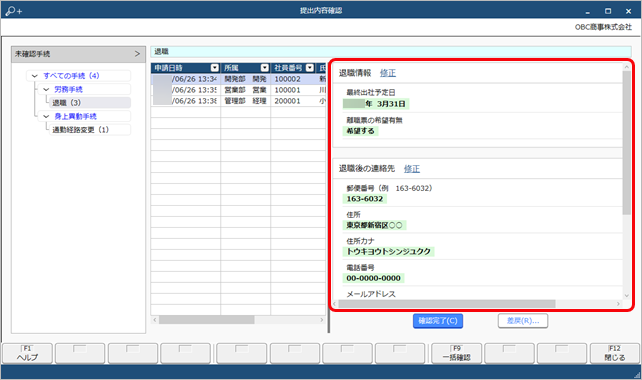Click the address value 東京都新宿区○○
The width and height of the screenshot is (642, 380).
coord(374,225)
